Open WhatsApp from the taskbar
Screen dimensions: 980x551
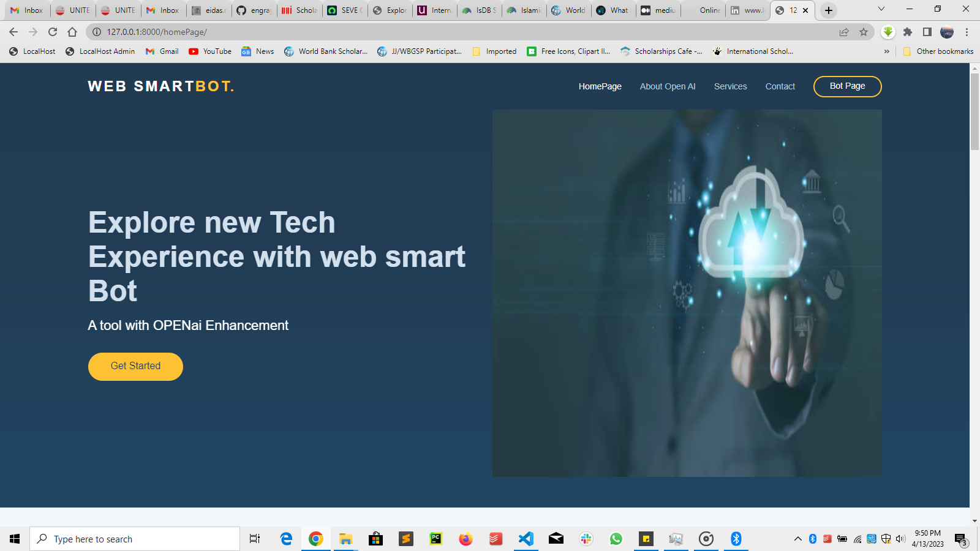coord(616,539)
